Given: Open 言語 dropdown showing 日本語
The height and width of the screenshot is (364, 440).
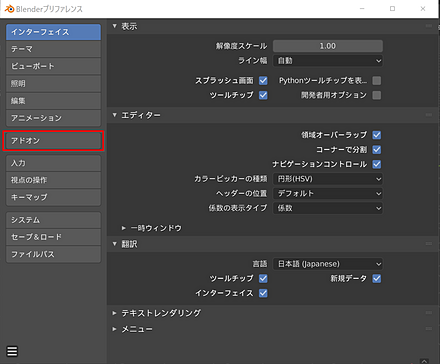Looking at the screenshot, I should [328, 264].
